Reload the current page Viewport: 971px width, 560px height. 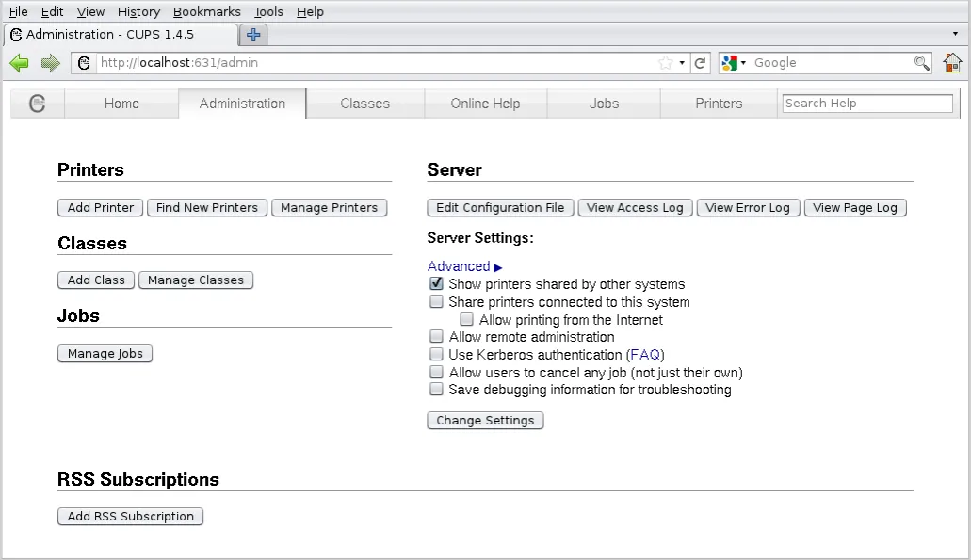click(700, 62)
